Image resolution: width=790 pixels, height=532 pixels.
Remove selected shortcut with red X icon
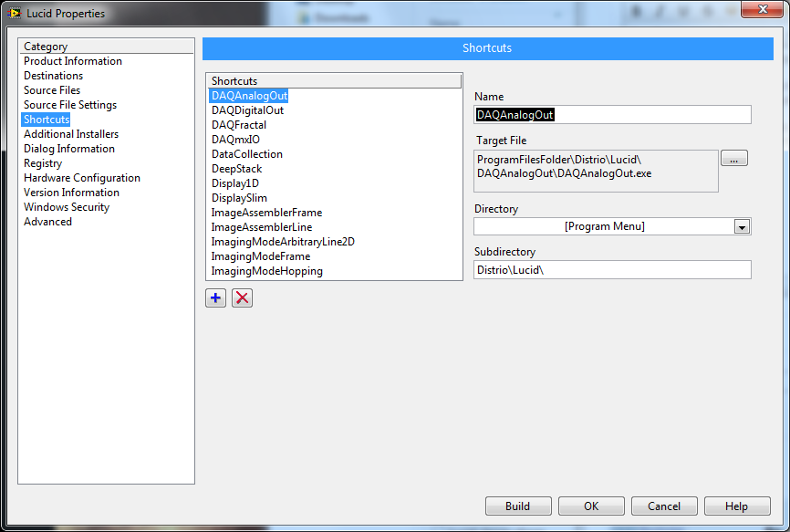click(x=242, y=297)
